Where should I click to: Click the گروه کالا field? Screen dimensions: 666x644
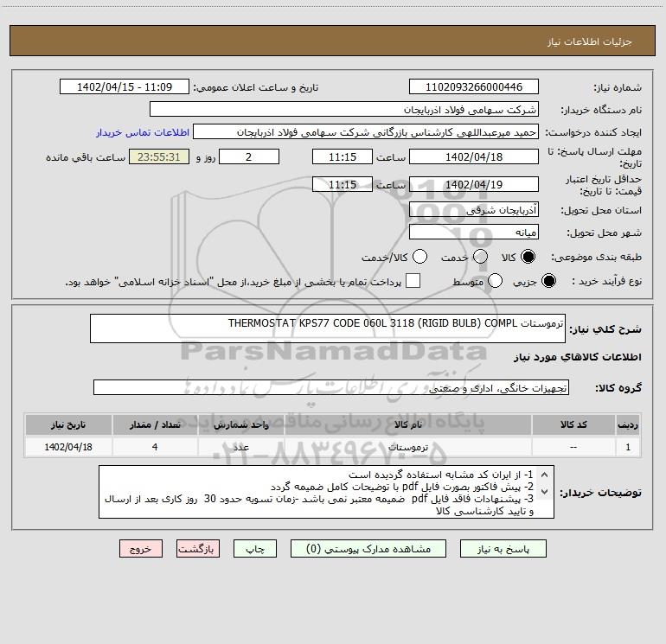pos(331,387)
